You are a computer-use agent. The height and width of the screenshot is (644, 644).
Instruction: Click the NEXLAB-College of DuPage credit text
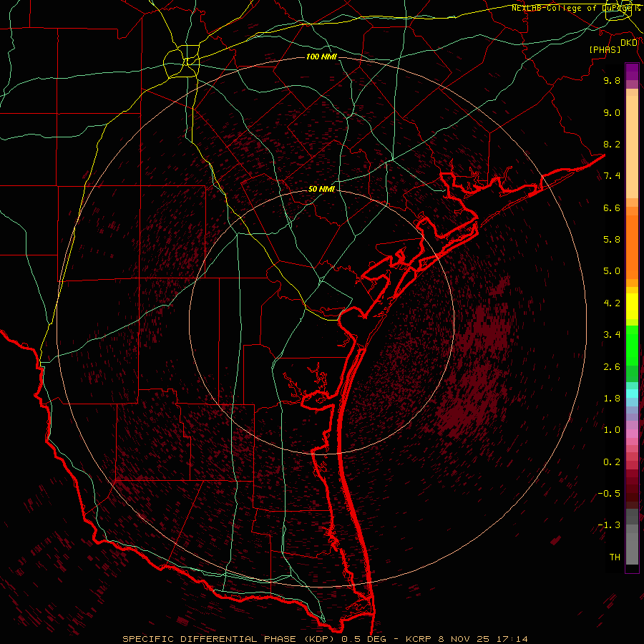click(575, 8)
